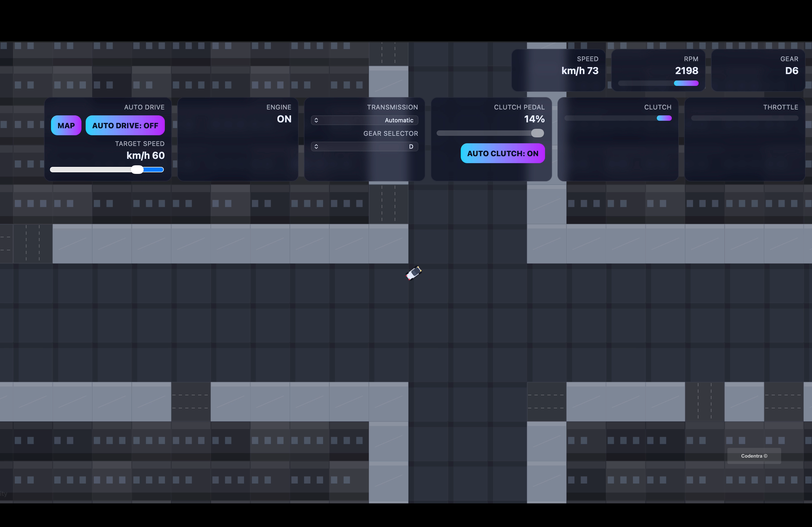The height and width of the screenshot is (527, 812).
Task: Click the RPM 2198 value
Action: tap(686, 71)
